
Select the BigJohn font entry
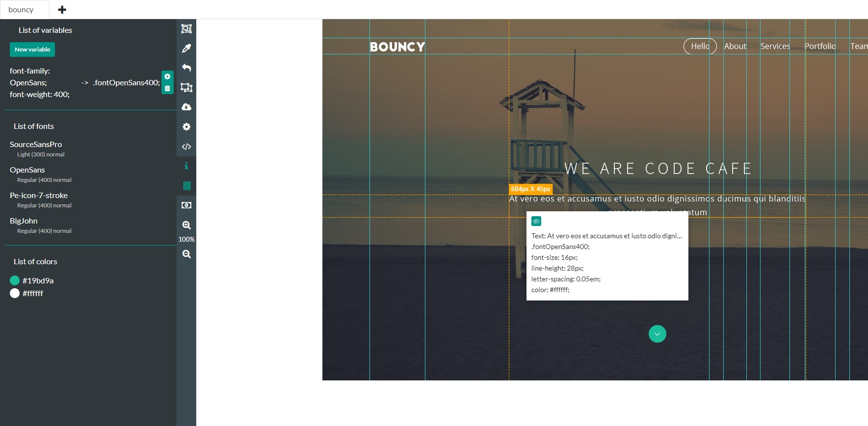click(x=24, y=221)
